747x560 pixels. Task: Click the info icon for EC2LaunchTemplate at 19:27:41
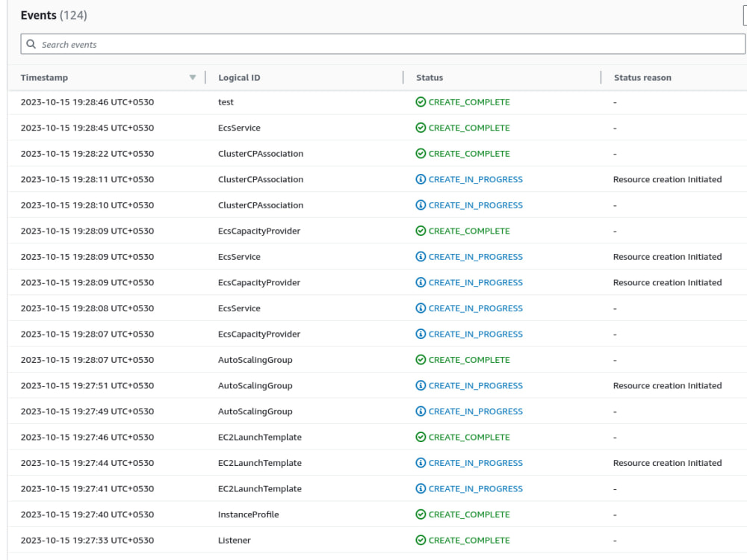(421, 488)
